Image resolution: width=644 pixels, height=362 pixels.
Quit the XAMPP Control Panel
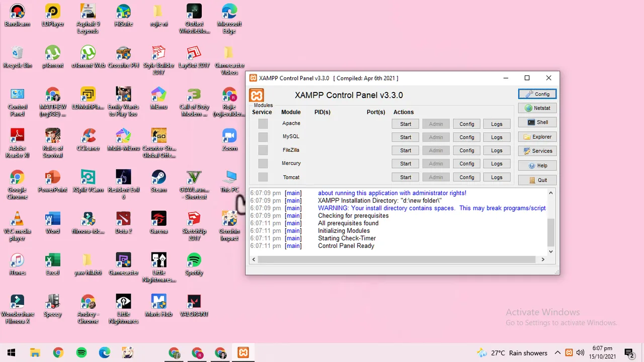(537, 180)
